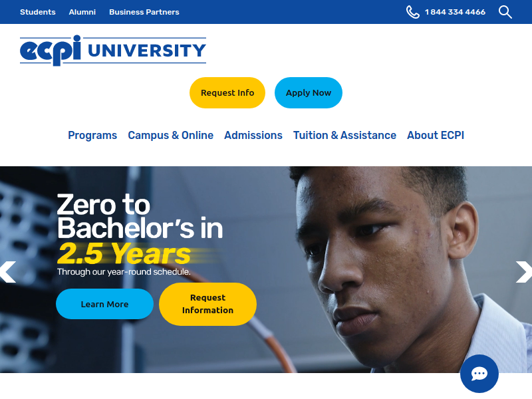This screenshot has height=399, width=532.
Task: Open the Alumni link
Action: tap(82, 12)
